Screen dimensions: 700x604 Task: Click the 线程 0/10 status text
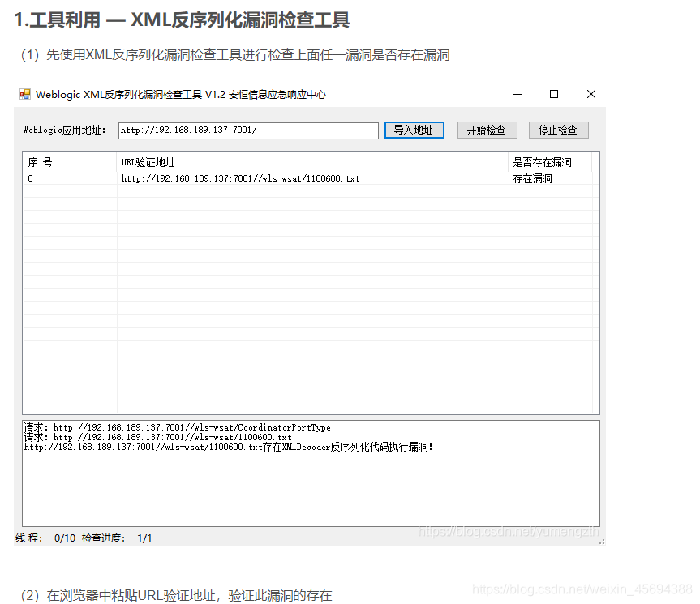[x=45, y=538]
